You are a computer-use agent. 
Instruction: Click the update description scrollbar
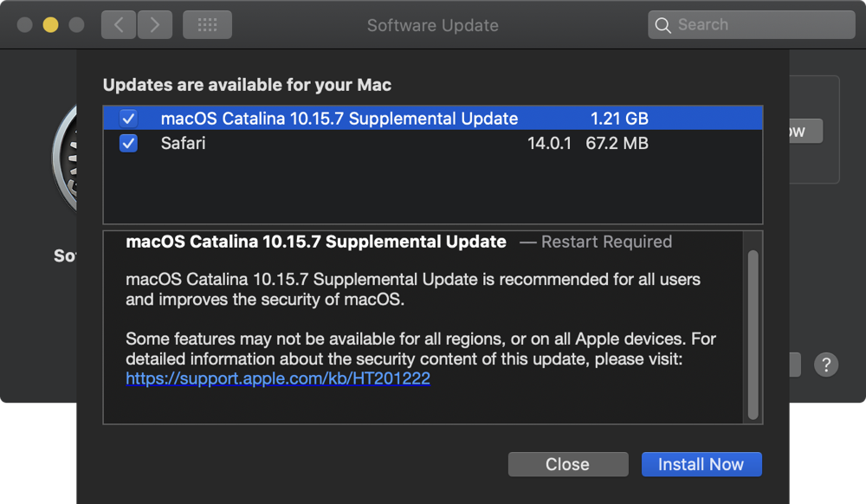pos(753,333)
